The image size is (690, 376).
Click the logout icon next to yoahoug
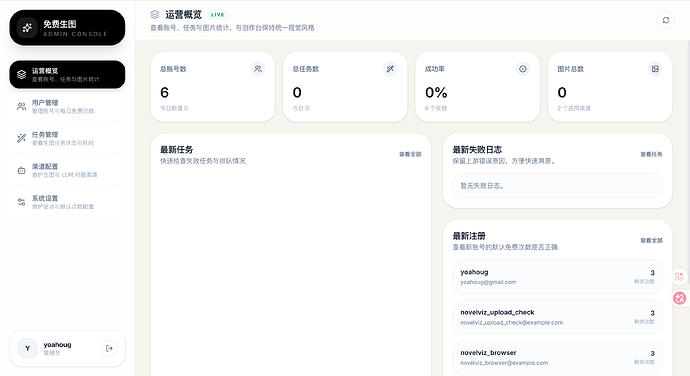[109, 348]
